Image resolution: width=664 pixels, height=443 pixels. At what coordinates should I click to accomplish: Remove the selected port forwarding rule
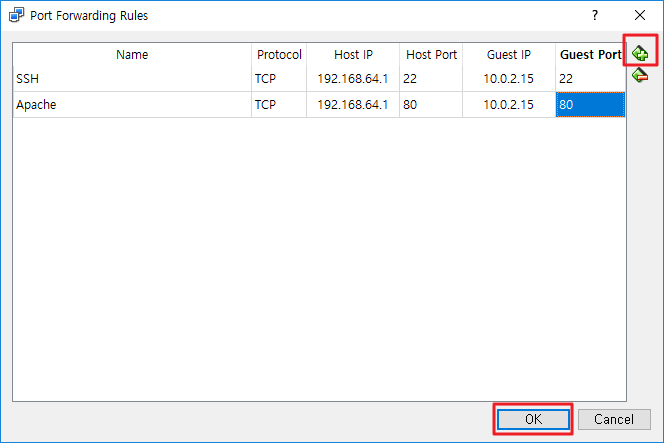640,75
